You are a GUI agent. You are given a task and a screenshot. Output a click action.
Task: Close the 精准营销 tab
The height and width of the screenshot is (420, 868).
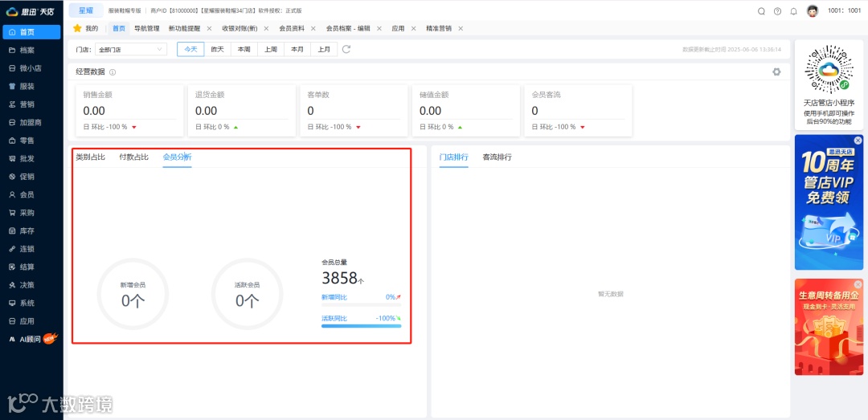pos(461,28)
